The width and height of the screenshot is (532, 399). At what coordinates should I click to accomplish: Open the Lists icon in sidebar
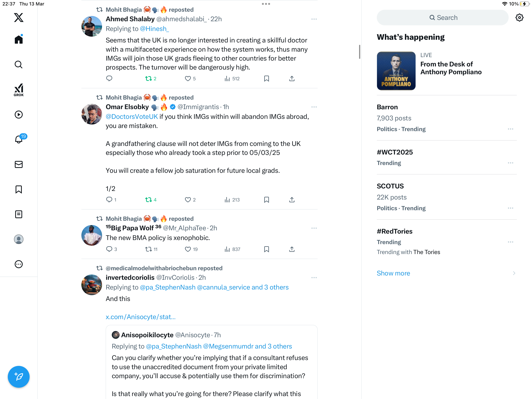pyautogui.click(x=18, y=214)
